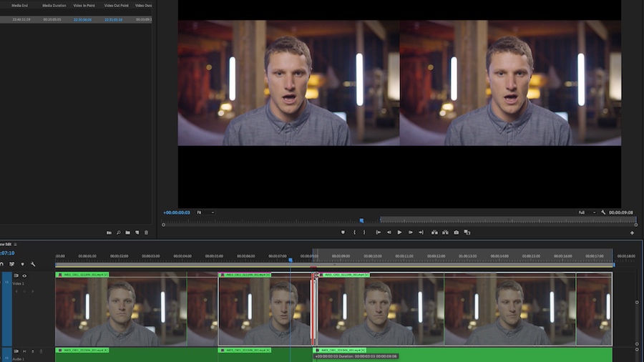Click the timeline playhead timecode ending :07:10
The height and width of the screenshot is (362, 644).
(x=7, y=253)
